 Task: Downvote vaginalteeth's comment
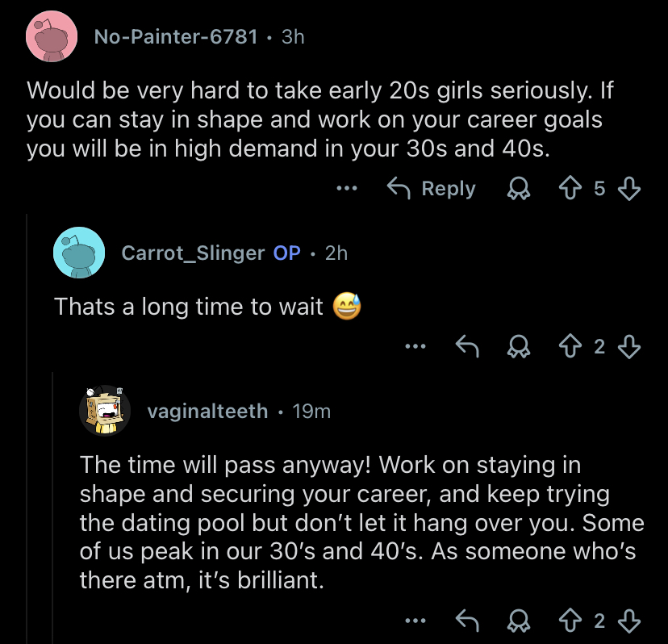(628, 621)
